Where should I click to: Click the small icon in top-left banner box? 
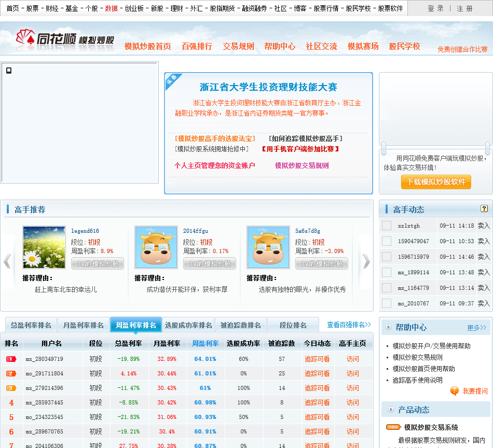(x=9, y=71)
